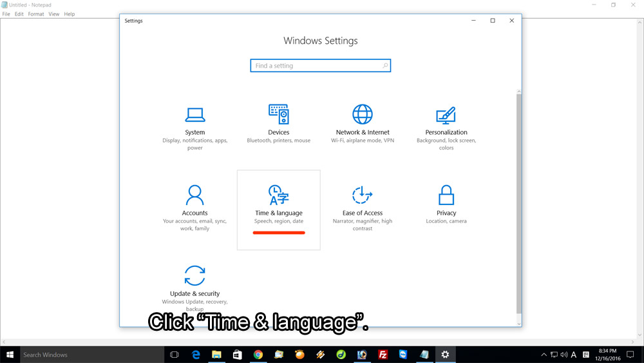Click the Find a setting search box
Image resolution: width=644 pixels, height=363 pixels.
coord(320,66)
